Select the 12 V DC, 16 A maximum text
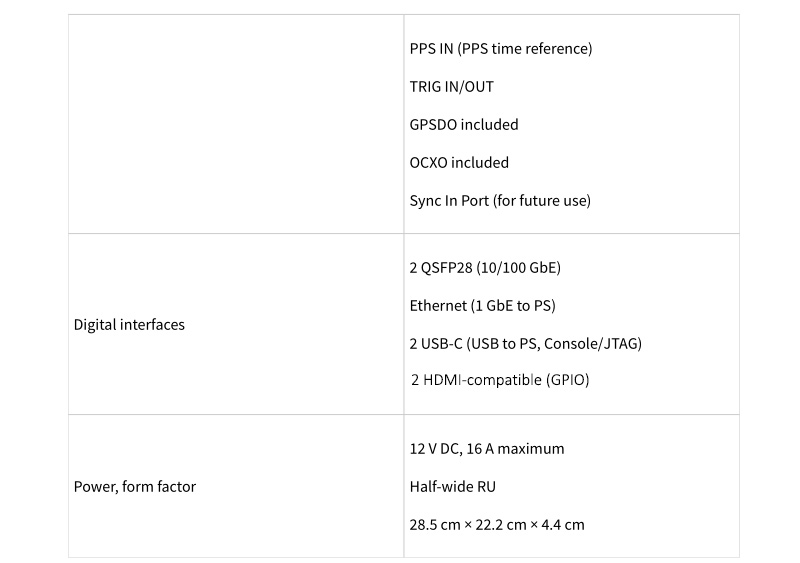This screenshot has width=800, height=563. (487, 449)
